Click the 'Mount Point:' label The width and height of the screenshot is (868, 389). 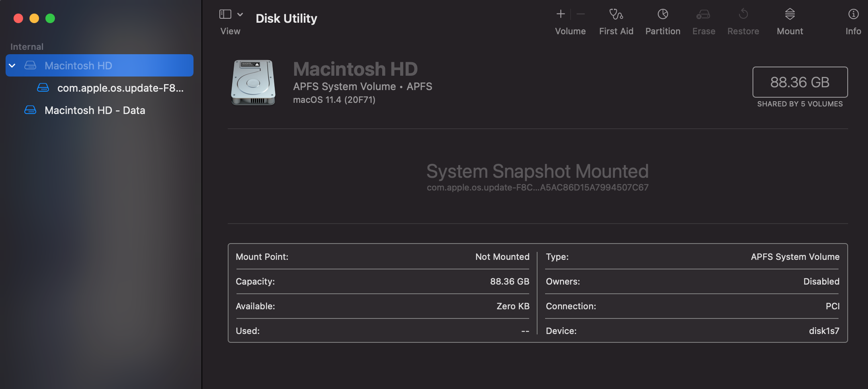(262, 257)
